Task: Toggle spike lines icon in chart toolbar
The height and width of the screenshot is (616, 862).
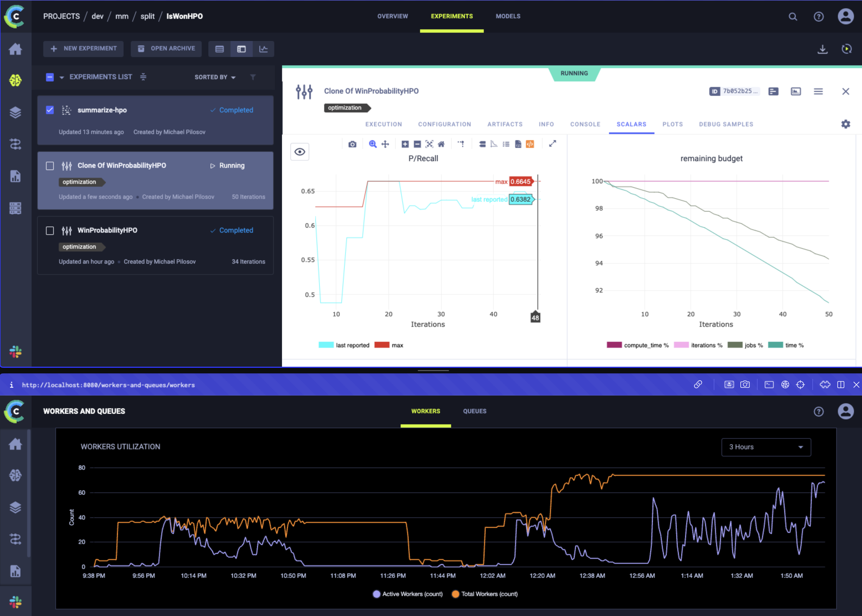Action: (x=461, y=144)
